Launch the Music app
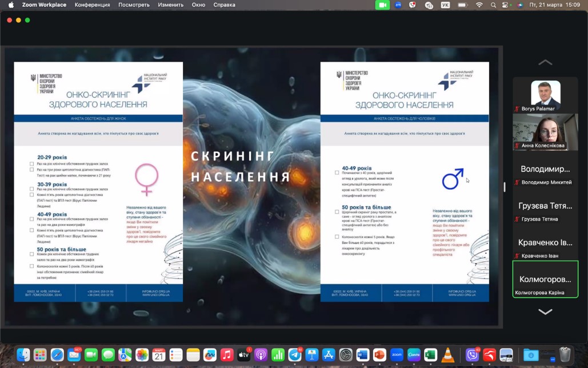Image resolution: width=588 pixels, height=368 pixels. click(x=227, y=354)
